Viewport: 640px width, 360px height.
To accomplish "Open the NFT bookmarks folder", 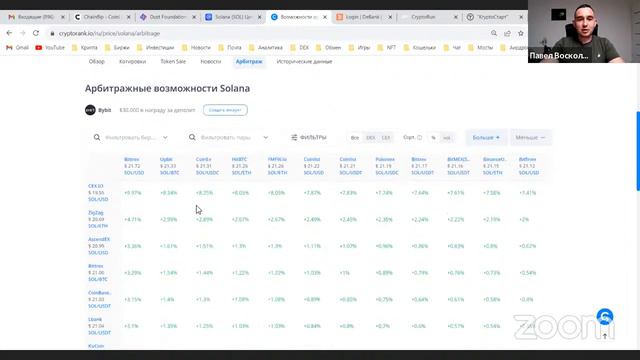I will (x=387, y=47).
